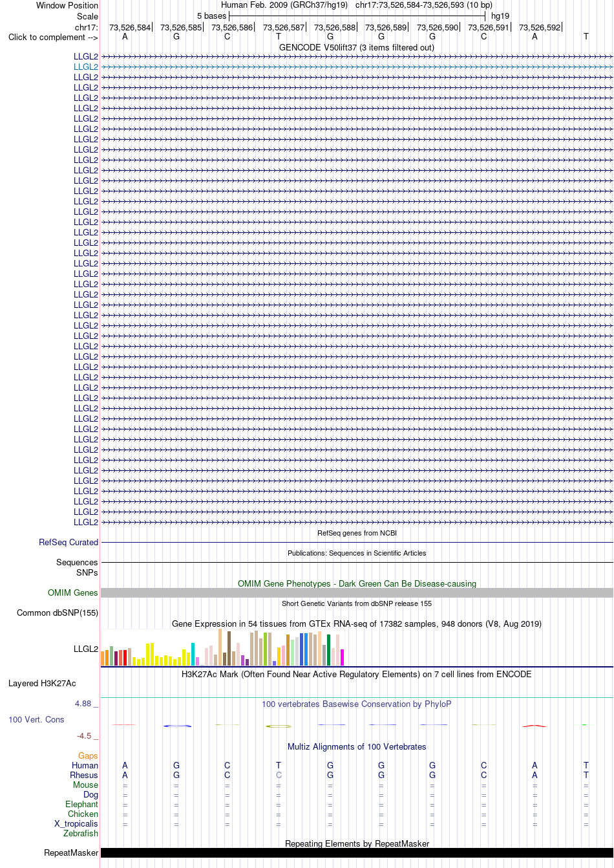Open 'Short Genetic Variants from dbSNP release 155' title
Viewport: 614px width, 868px height.
pos(357,603)
